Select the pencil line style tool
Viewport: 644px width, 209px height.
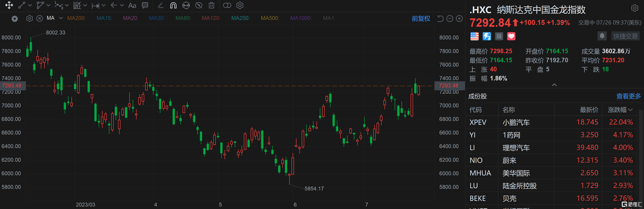(161, 5)
